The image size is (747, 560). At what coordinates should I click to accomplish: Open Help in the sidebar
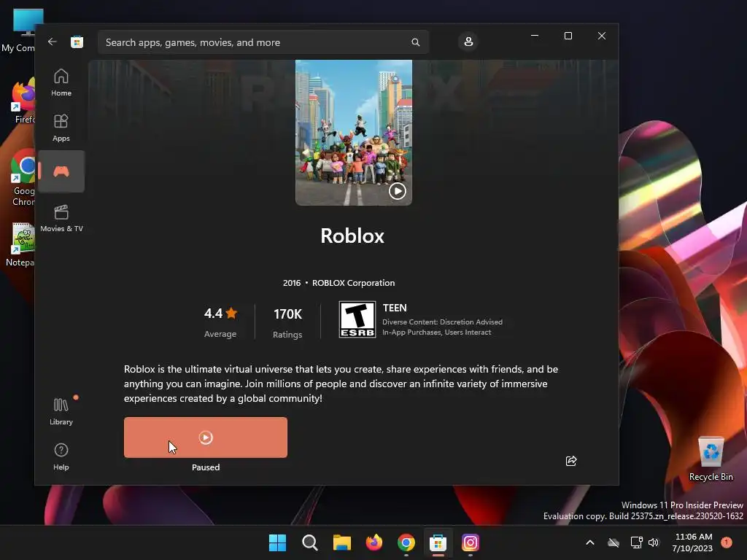click(x=61, y=456)
